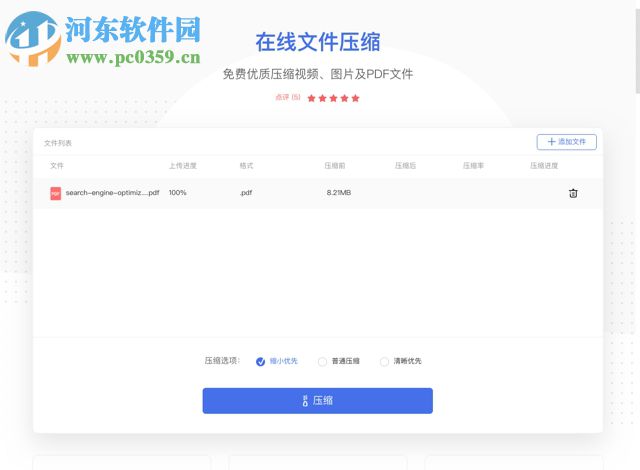The height and width of the screenshot is (470, 640).
Task: Click the red PDF file type icon
Action: (56, 193)
